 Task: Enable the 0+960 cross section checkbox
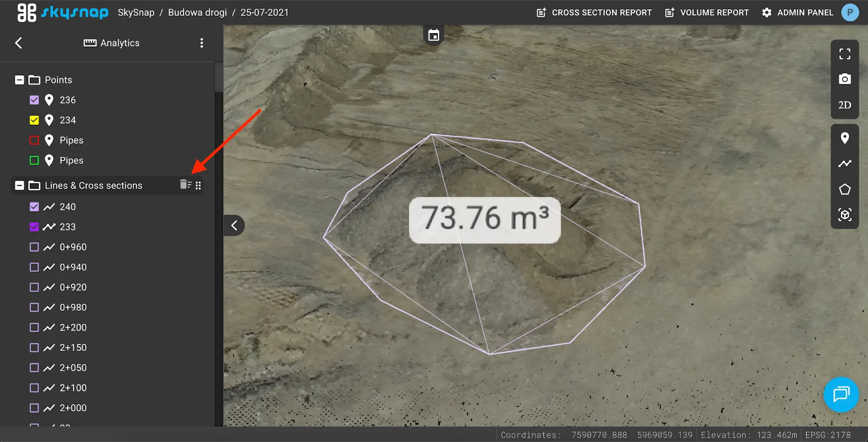34,247
